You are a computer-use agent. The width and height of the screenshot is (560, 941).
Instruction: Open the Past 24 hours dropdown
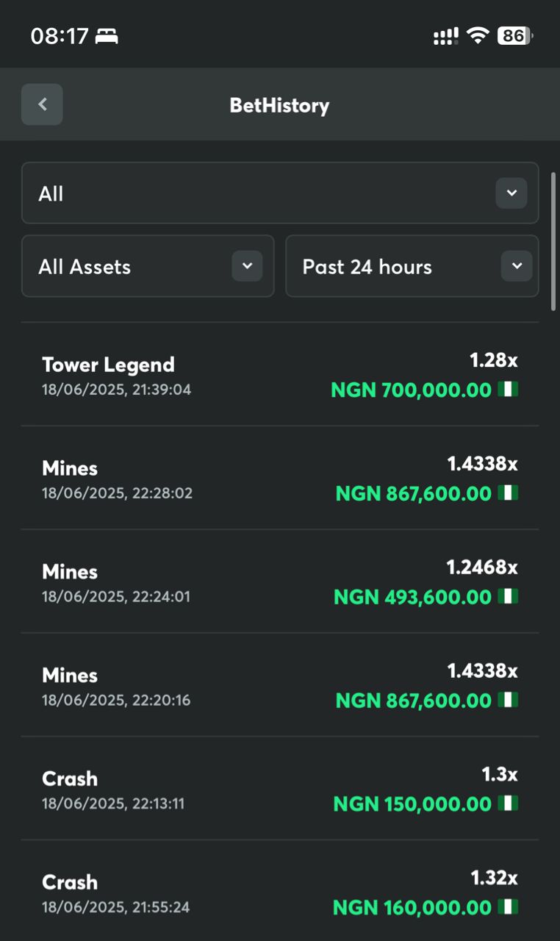click(412, 266)
